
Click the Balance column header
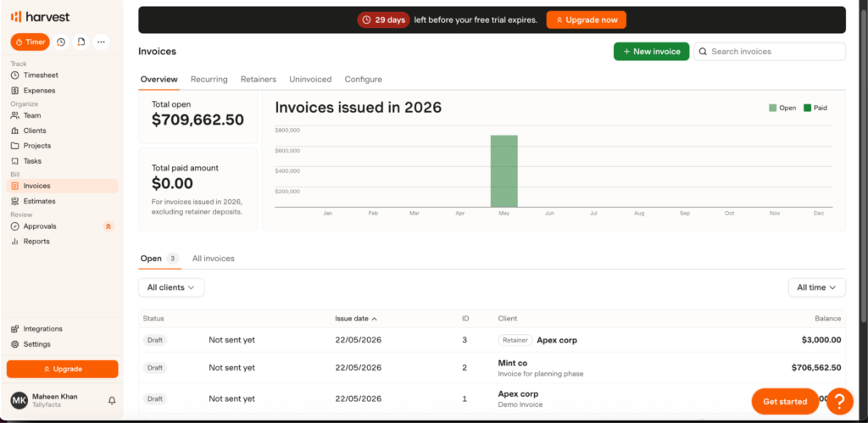[827, 319]
